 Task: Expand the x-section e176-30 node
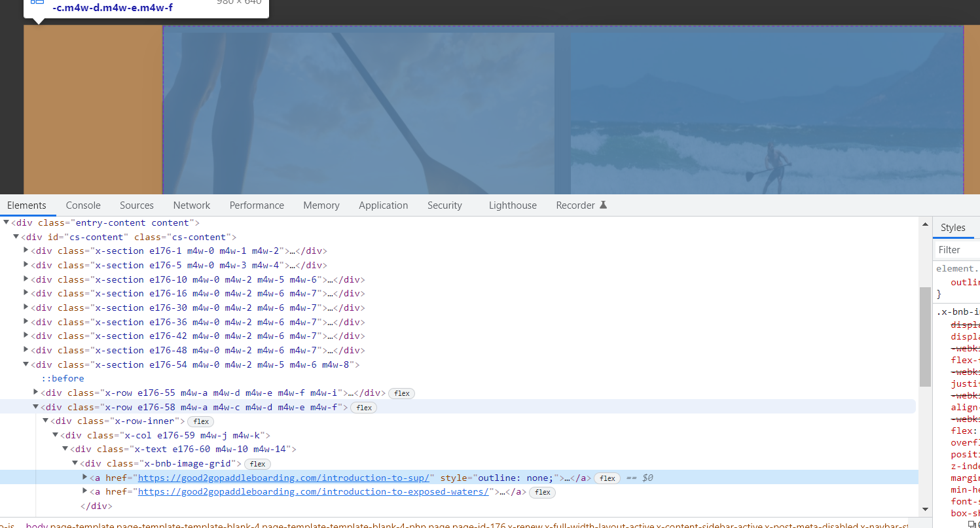[26, 308]
